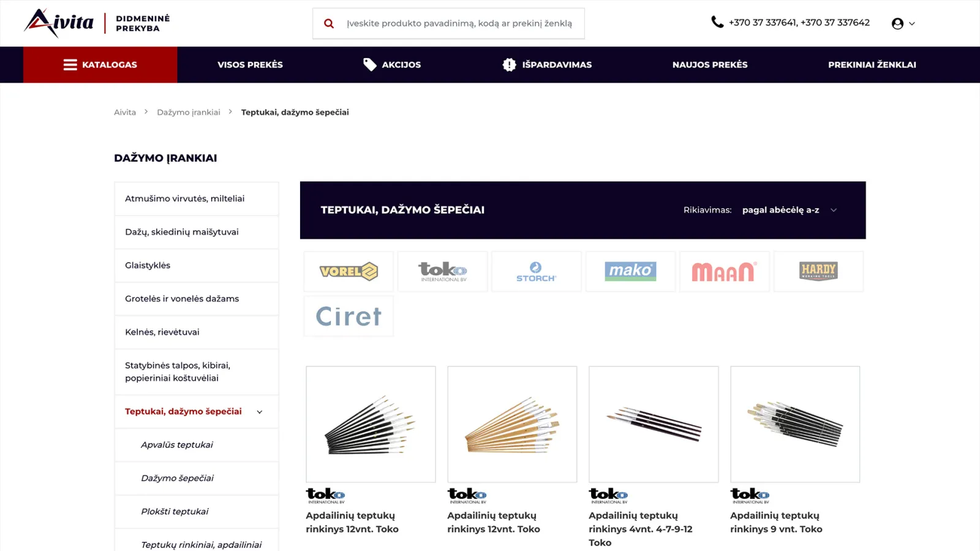Click the phone icon beside the numbers
This screenshot has height=551, width=980.
717,22
